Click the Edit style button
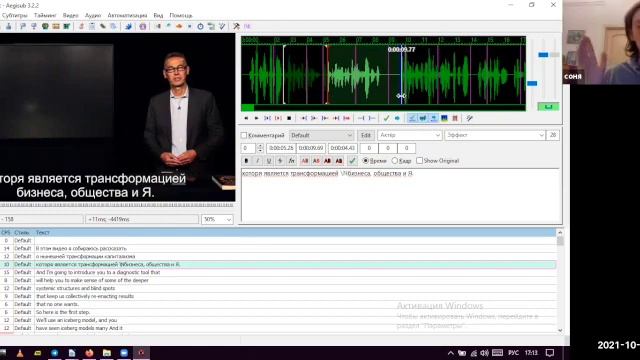This screenshot has height=360, width=640. 366,135
